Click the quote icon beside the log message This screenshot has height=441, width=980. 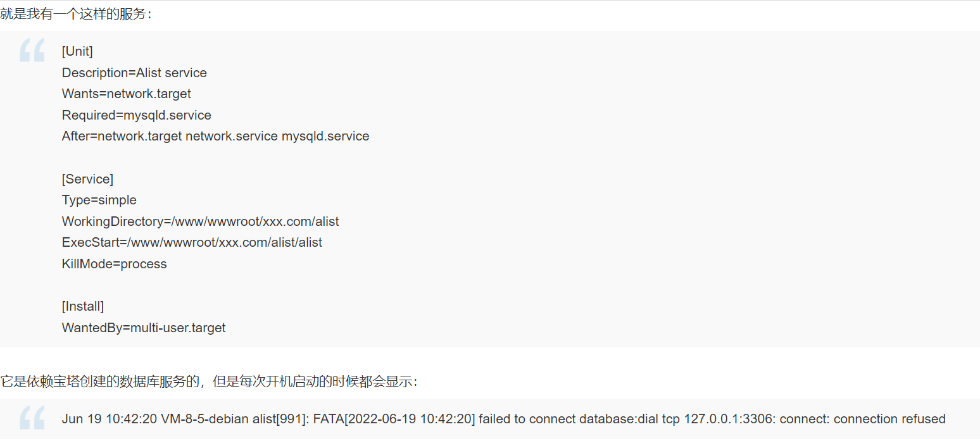tap(32, 418)
